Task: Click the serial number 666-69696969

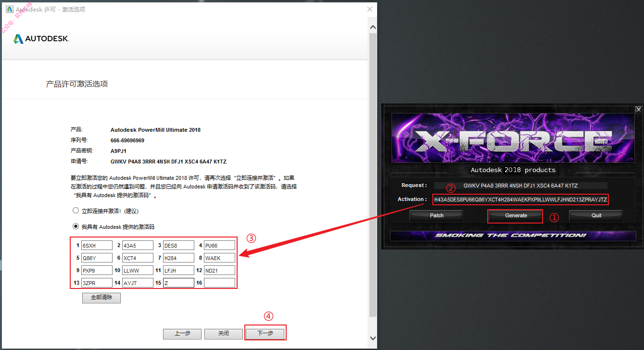Action: [127, 140]
